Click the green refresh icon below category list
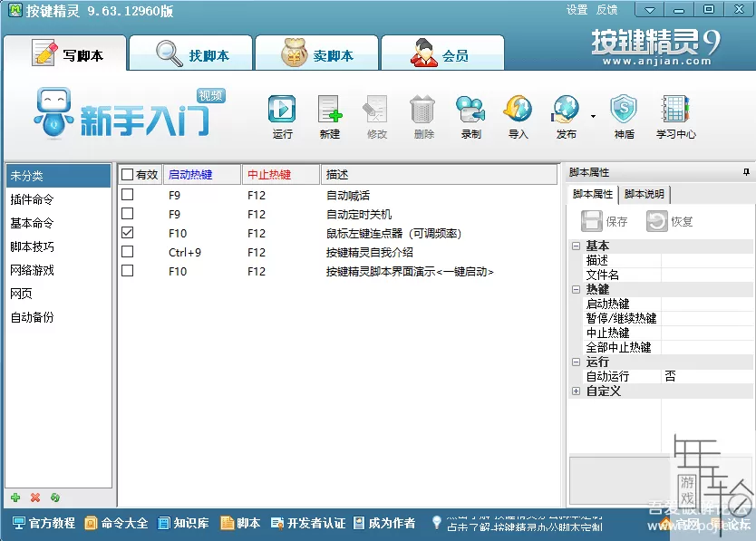 click(55, 498)
